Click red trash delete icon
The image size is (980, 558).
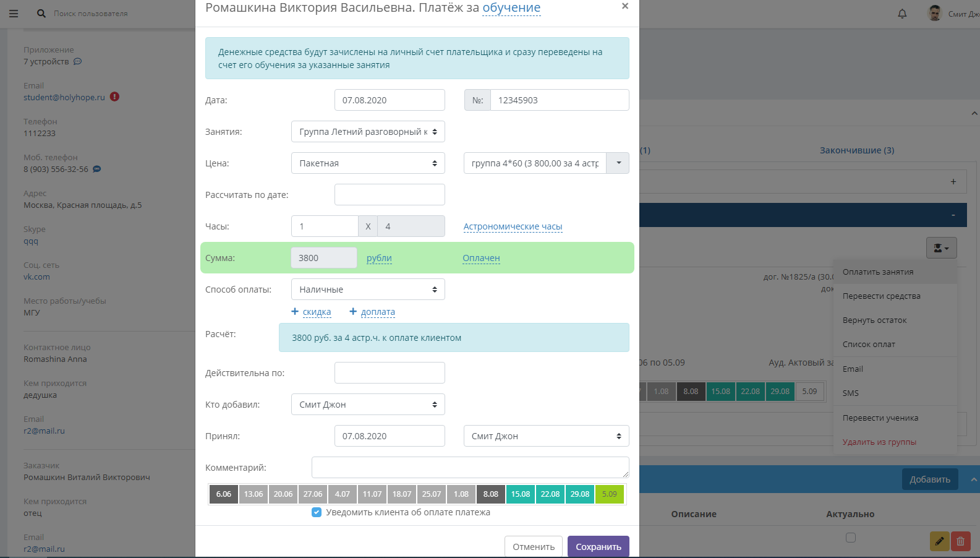click(x=960, y=541)
